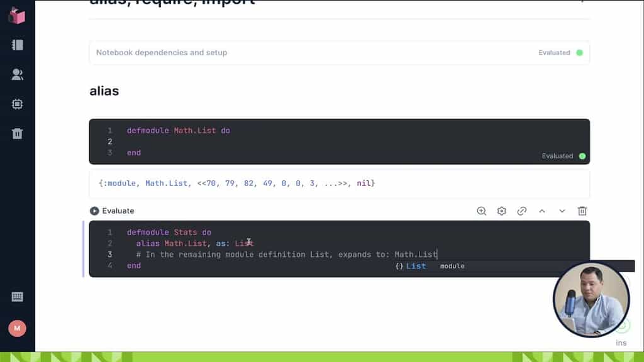Click the presenter webcam thumbnail
Viewport: 644px width, 362px height.
(591, 300)
